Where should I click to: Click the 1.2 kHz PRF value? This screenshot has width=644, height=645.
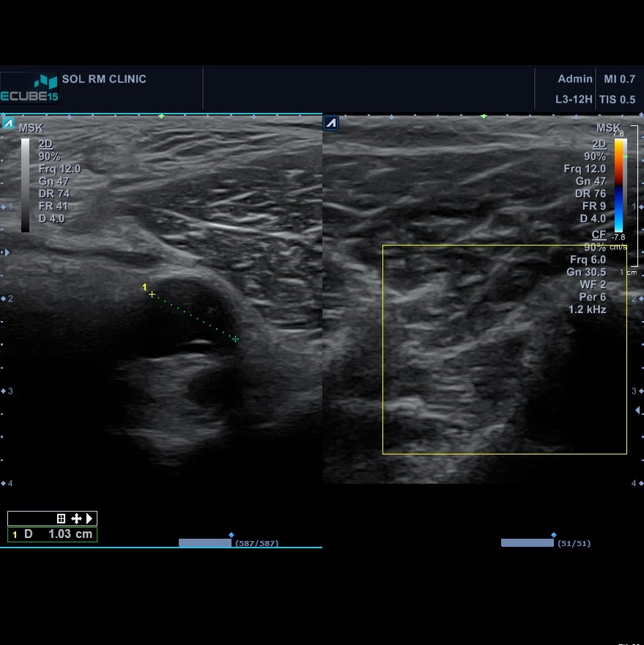pyautogui.click(x=588, y=309)
